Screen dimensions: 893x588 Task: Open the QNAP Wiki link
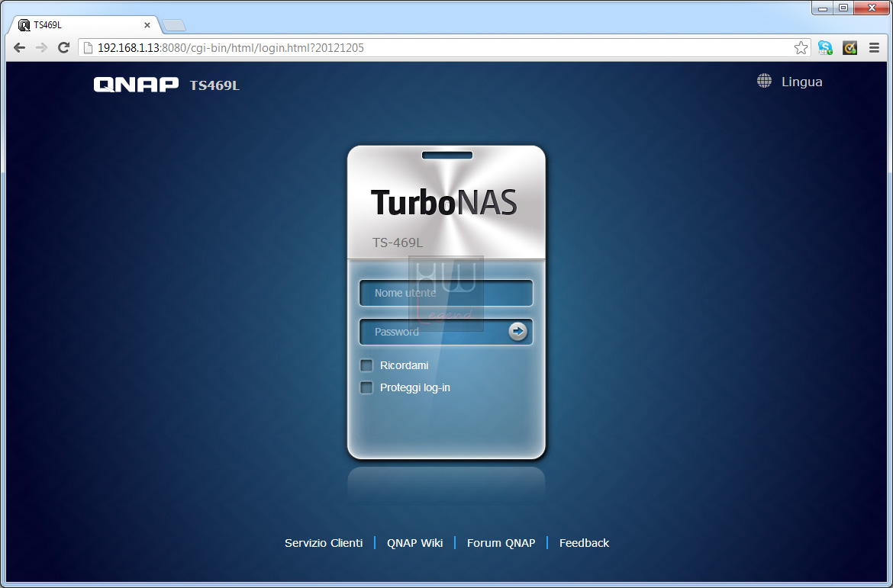pos(414,543)
